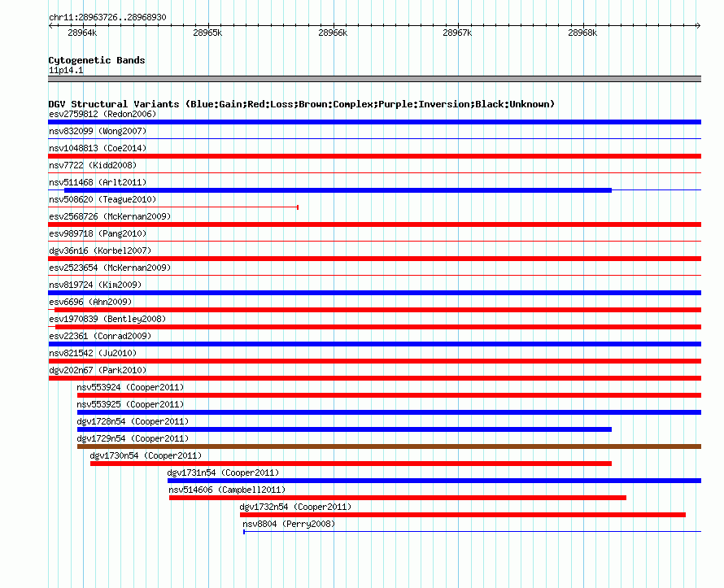Select the dgv1729n54 (Cooper2011) label
724x588 pixels.
133,438
